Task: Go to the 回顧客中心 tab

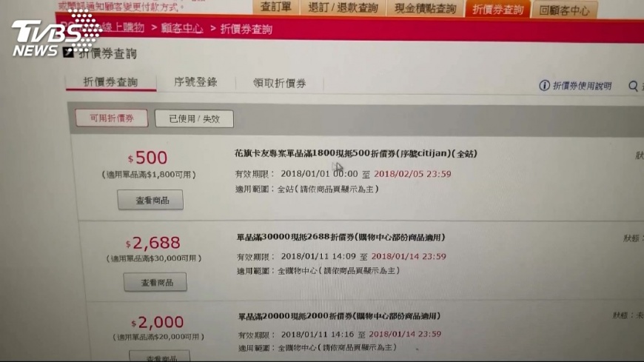Action: click(564, 10)
